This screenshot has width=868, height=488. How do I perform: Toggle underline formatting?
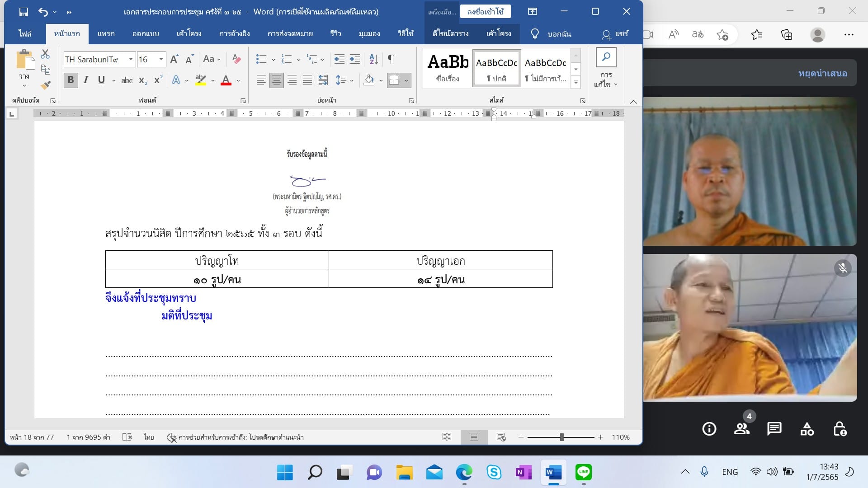click(x=101, y=80)
